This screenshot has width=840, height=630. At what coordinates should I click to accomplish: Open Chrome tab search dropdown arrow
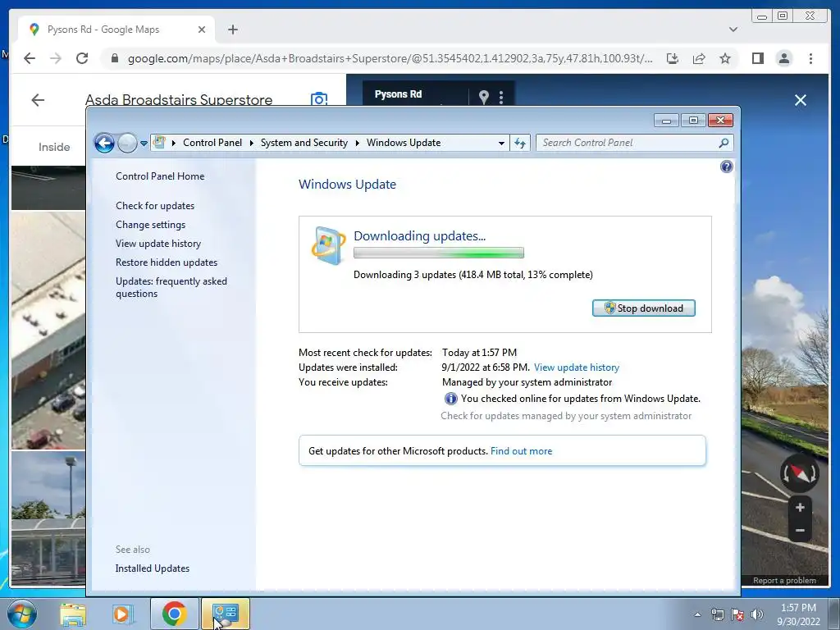[x=733, y=30]
